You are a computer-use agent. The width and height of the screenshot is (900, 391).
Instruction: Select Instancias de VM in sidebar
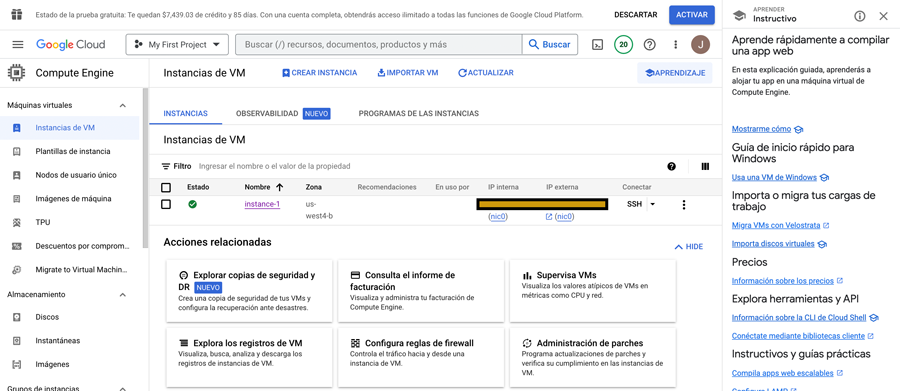click(x=69, y=128)
